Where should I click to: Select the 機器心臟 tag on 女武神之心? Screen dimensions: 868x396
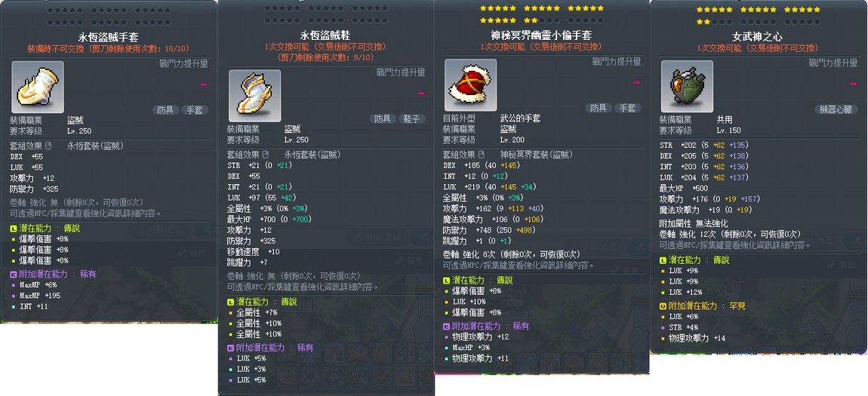point(836,109)
